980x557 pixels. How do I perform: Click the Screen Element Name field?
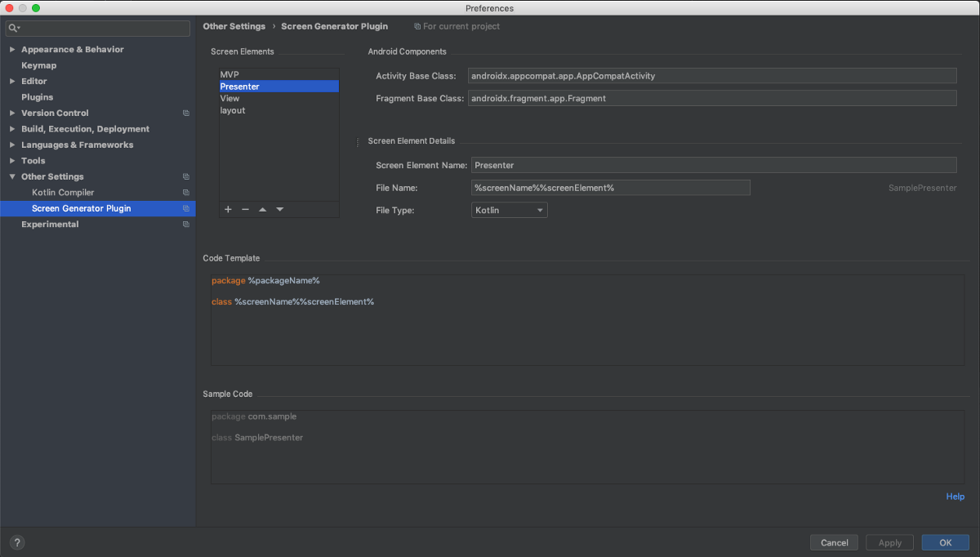[x=714, y=165]
